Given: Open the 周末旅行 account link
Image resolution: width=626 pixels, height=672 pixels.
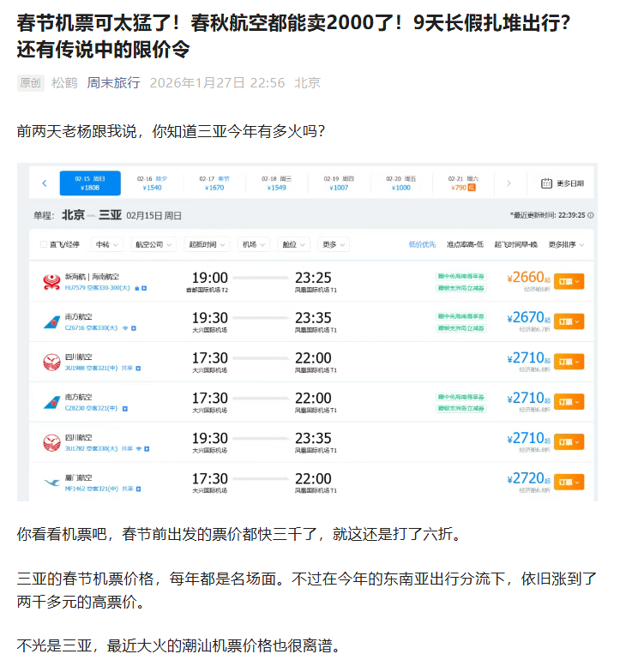Looking at the screenshot, I should coord(113,82).
